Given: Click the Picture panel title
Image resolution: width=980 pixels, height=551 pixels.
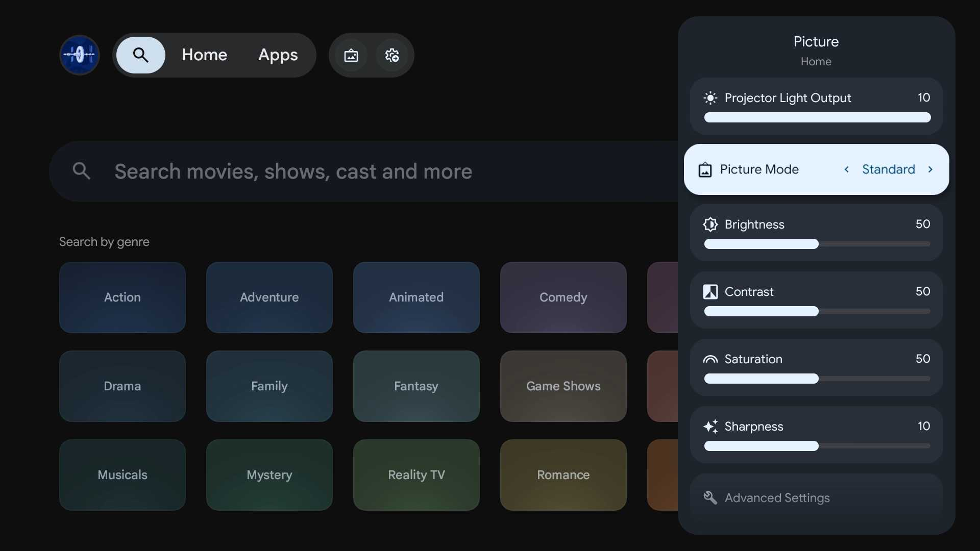Looking at the screenshot, I should point(816,42).
